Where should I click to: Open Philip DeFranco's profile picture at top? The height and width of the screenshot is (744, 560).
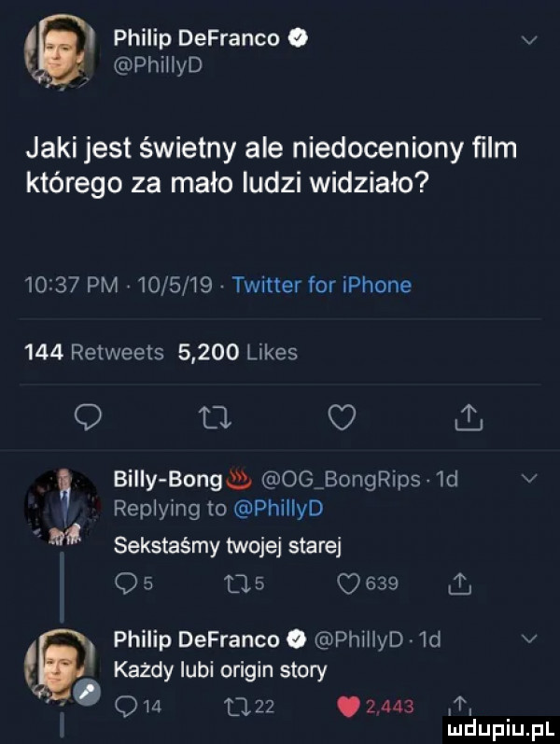click(x=58, y=50)
